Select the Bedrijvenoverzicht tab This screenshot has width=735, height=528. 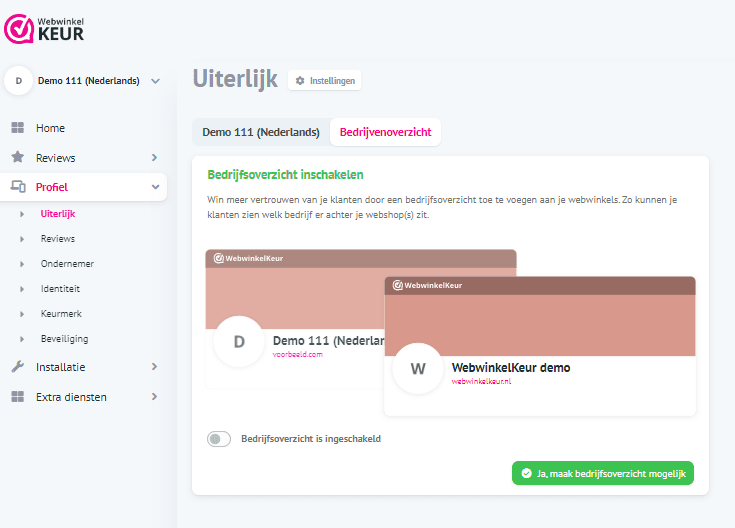click(385, 132)
